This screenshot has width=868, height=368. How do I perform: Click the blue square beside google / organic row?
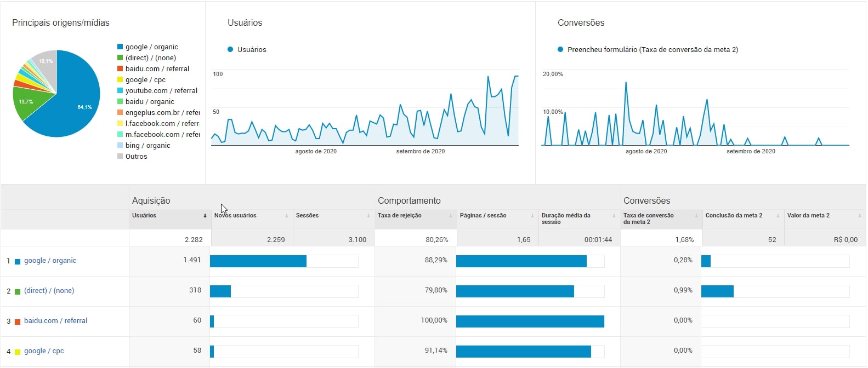coord(18,261)
